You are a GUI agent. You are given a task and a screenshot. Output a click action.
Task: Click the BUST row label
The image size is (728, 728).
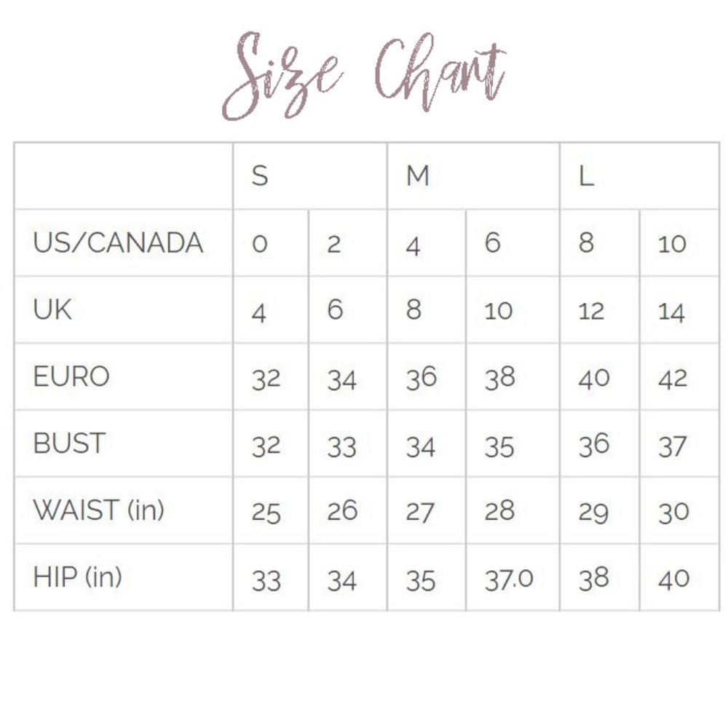coord(69,444)
